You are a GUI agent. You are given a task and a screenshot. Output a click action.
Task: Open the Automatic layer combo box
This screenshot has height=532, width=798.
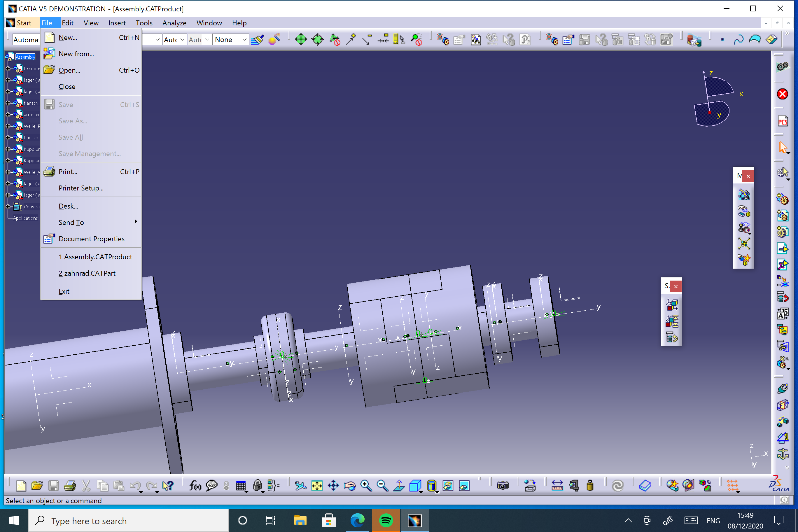[x=26, y=40]
